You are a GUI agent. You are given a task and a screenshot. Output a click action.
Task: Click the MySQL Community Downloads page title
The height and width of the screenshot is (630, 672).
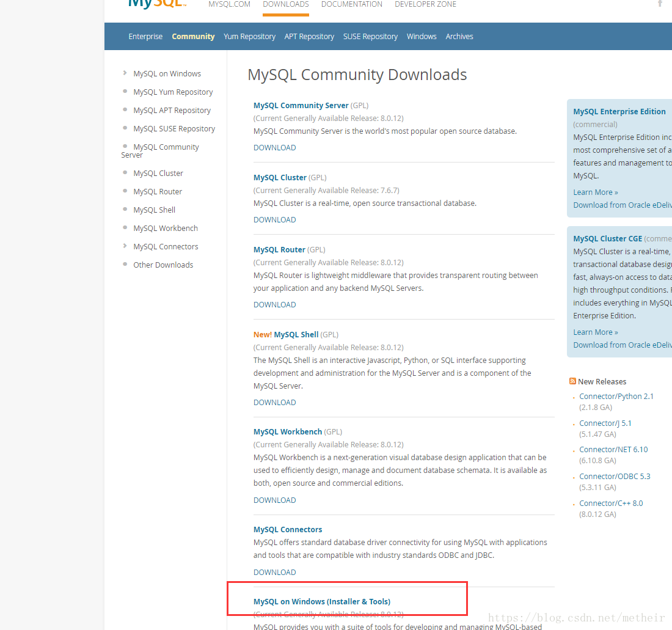point(357,75)
